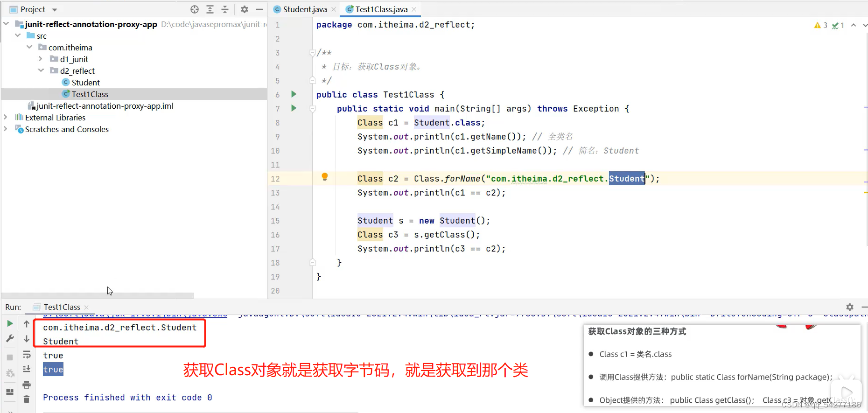868x413 pixels.
Task: Fold the Javadoc comment at line 3
Action: coord(313,53)
